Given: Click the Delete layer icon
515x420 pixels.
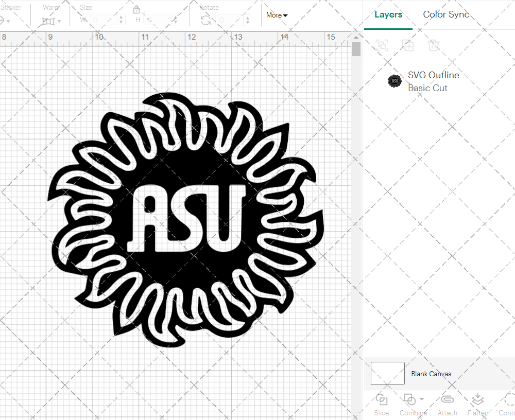Looking at the screenshot, I should click(x=434, y=45).
